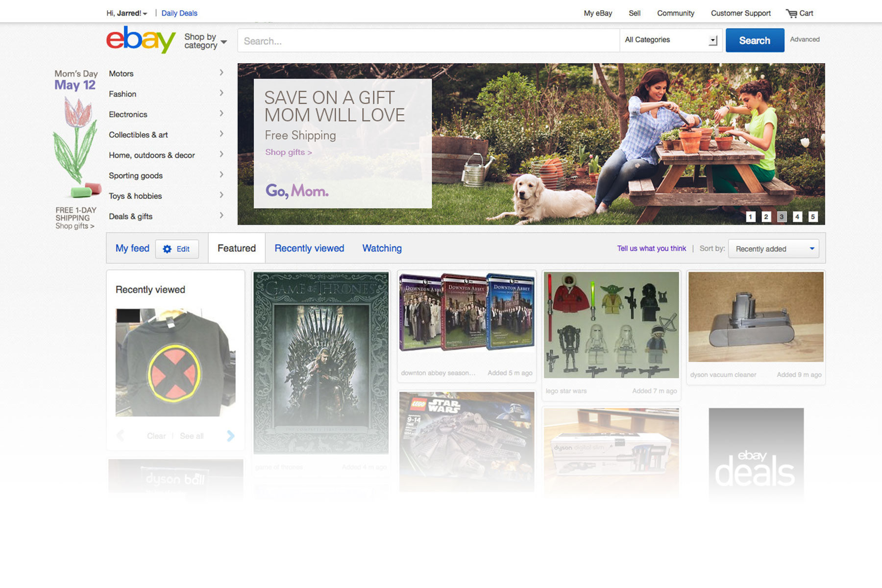Click Clear in Recently viewed card
Screen dimensions: 882x588
click(156, 436)
